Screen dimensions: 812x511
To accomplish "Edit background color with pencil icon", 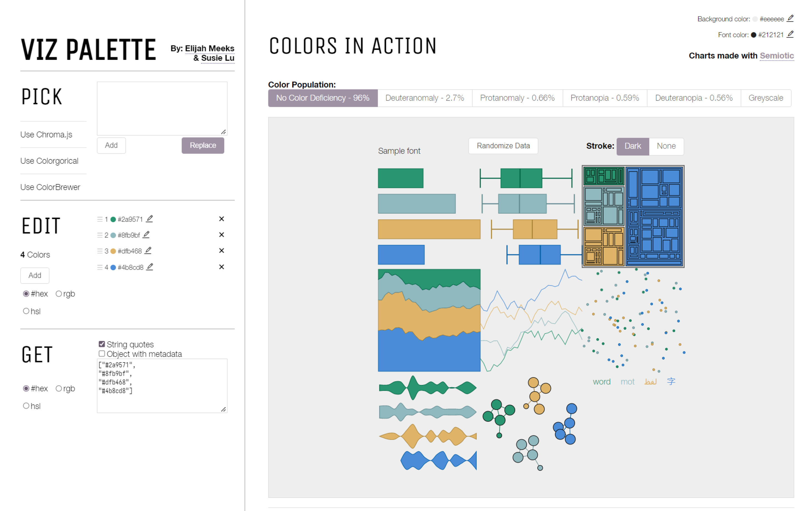I will 790,18.
